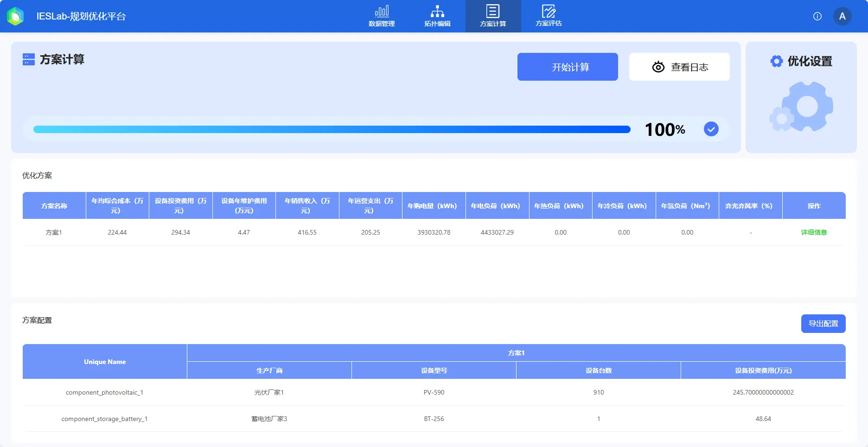Click the 416.55 sales income value
This screenshot has width=868, height=447.
(x=307, y=232)
